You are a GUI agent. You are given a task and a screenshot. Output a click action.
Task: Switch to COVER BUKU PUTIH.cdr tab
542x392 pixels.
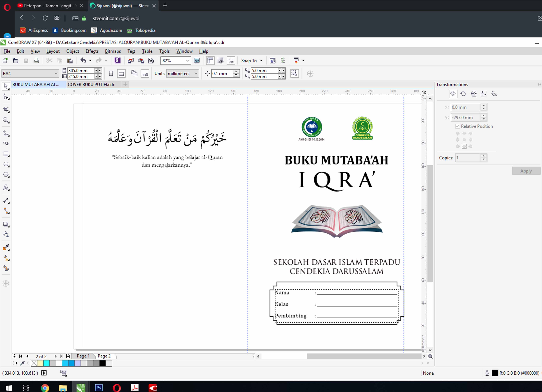pos(91,84)
